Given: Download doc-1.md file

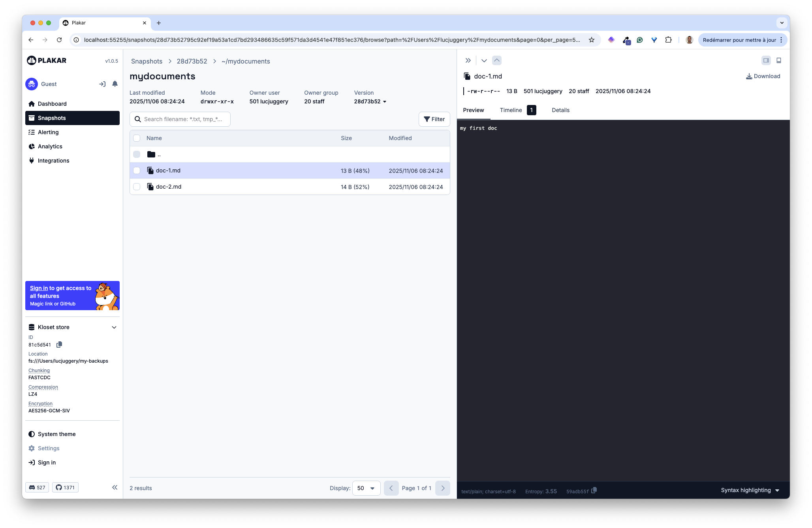Looking at the screenshot, I should pyautogui.click(x=763, y=76).
